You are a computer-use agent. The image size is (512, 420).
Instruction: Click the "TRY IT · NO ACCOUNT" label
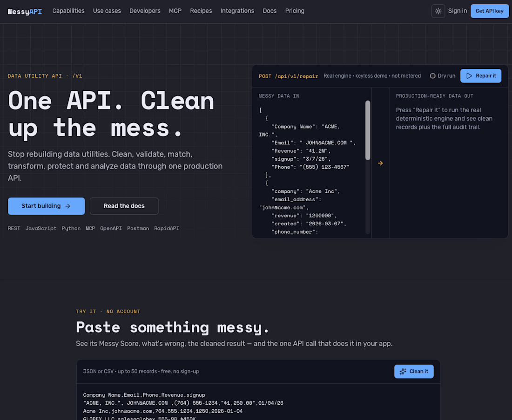click(108, 312)
